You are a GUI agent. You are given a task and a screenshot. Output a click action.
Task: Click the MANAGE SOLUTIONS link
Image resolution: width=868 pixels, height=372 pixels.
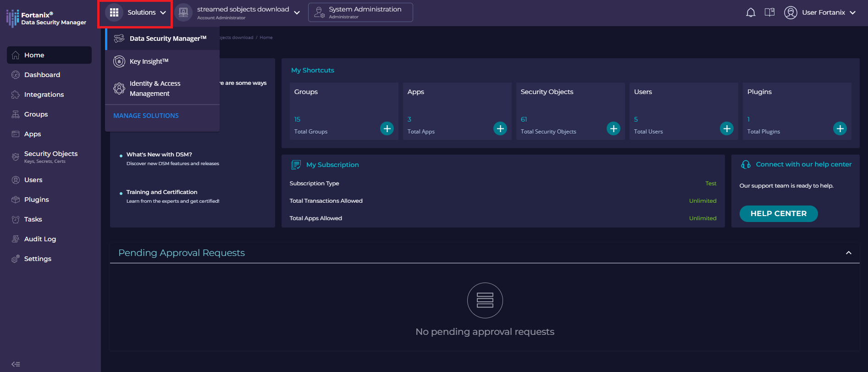(146, 116)
